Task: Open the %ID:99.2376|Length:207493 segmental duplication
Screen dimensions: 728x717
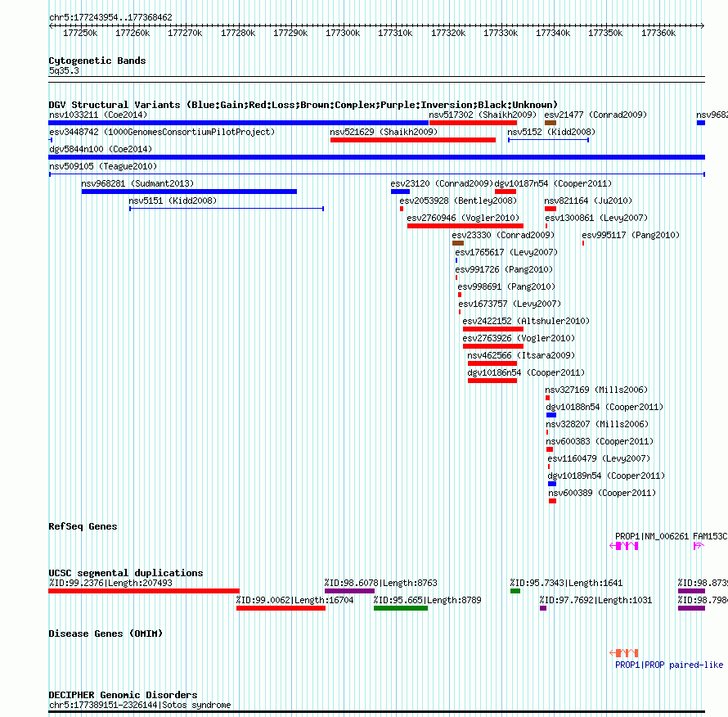Action: [x=144, y=591]
